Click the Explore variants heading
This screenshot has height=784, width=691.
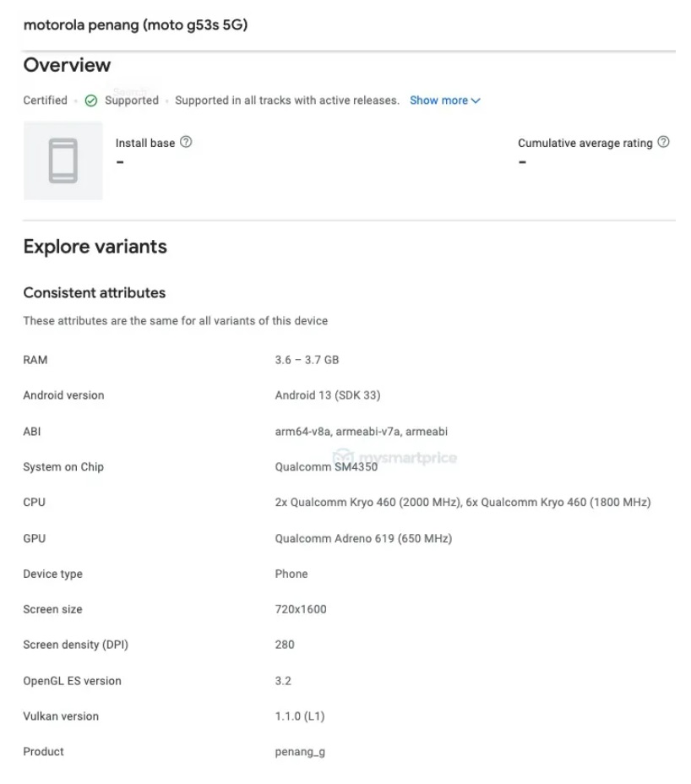tap(95, 247)
